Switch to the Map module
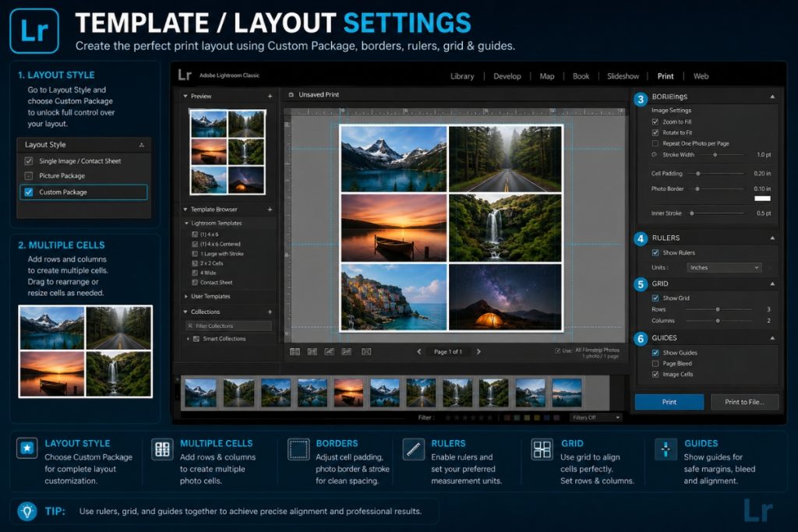Screen dimensions: 798x532 (546, 76)
